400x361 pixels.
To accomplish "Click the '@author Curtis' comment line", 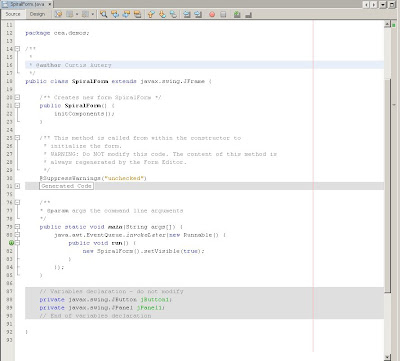I will tap(70, 65).
